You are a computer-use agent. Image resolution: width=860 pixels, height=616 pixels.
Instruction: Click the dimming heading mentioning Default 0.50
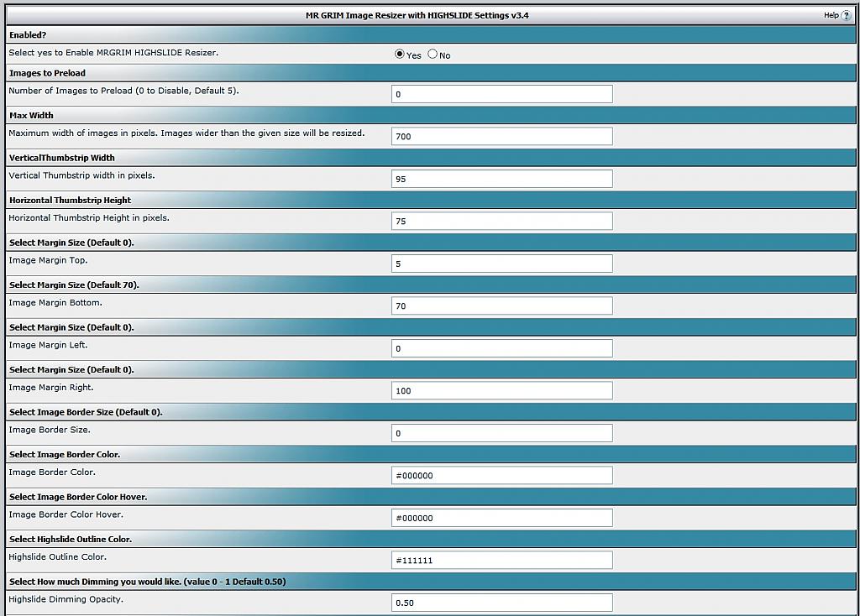coord(148,582)
